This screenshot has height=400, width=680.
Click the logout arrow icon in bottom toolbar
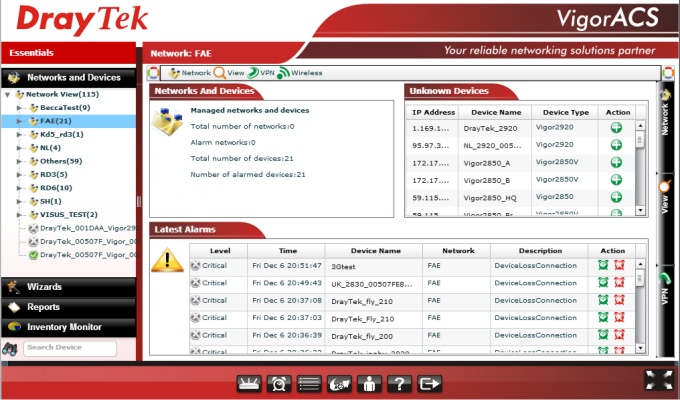click(429, 384)
